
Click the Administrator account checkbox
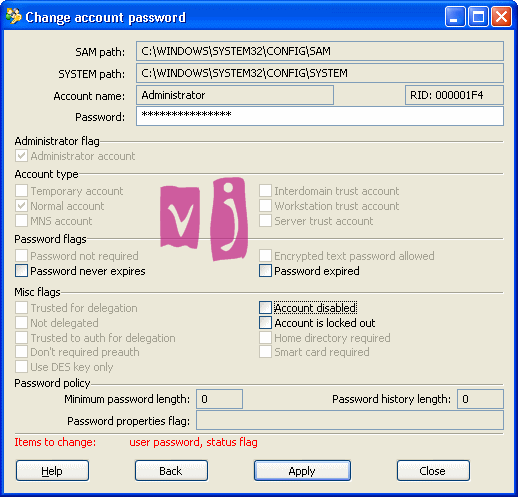(21, 156)
